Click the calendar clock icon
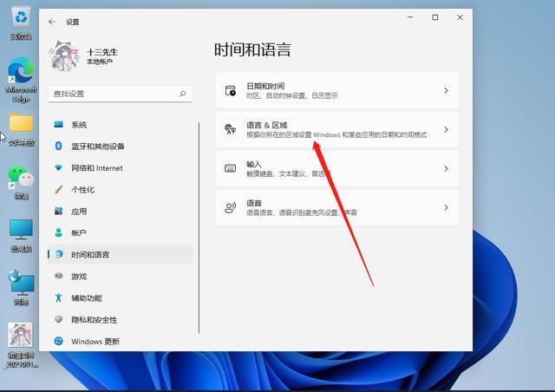Viewport: 555px width, 392px height. [x=231, y=91]
